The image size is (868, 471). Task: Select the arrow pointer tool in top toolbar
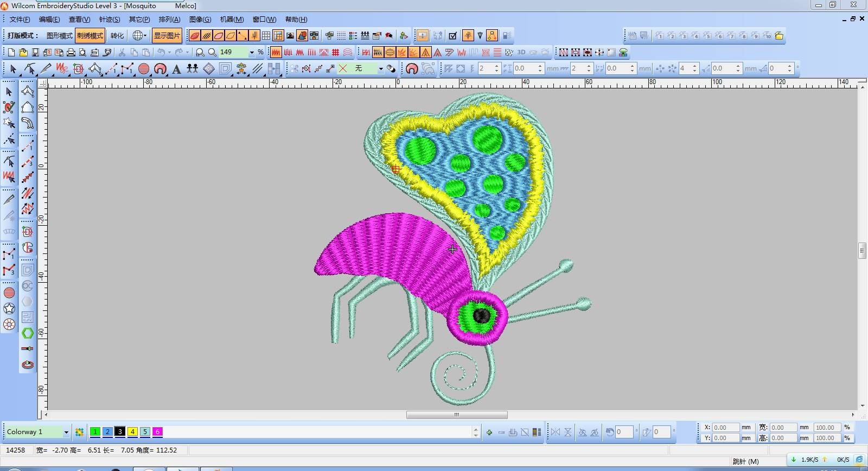tap(13, 69)
